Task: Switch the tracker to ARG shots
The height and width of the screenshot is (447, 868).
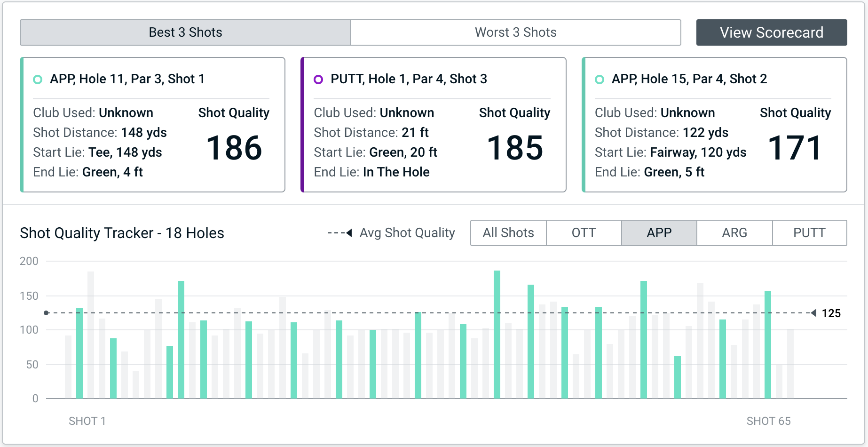Action: point(734,233)
